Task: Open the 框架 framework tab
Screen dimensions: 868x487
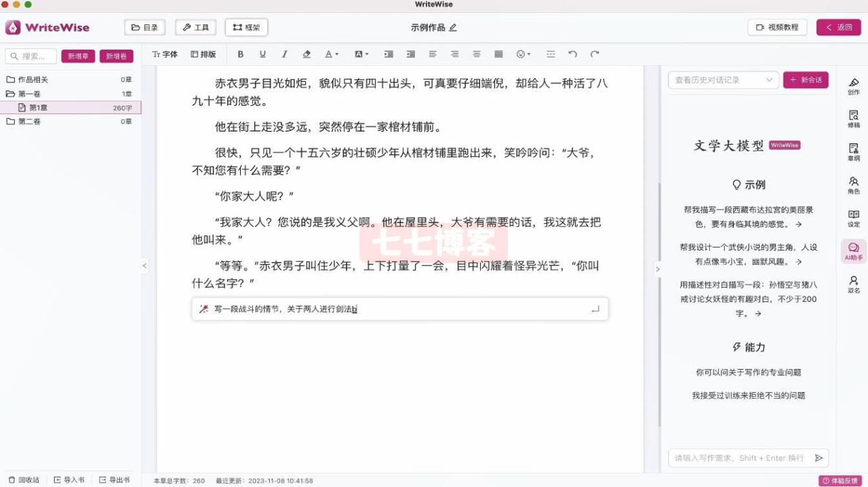Action: click(x=245, y=27)
